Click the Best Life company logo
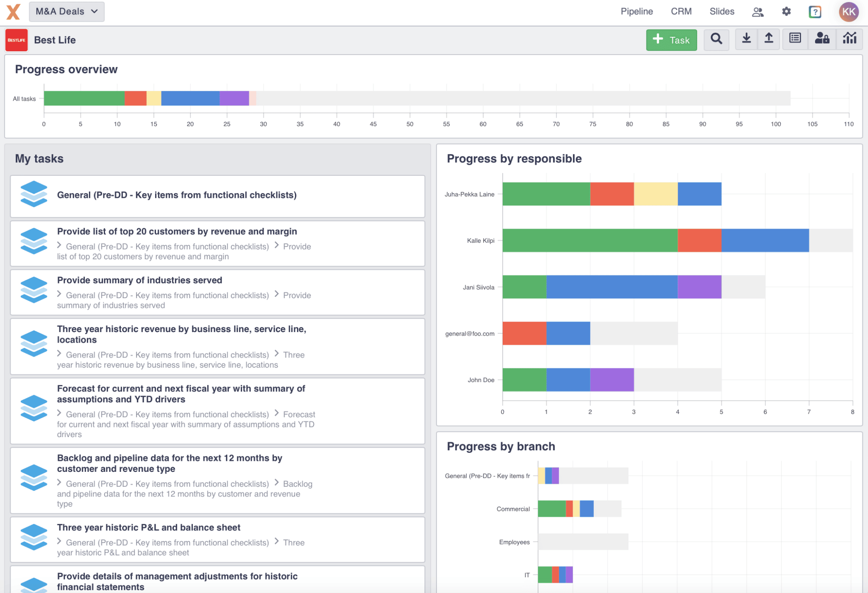This screenshot has height=593, width=868. click(x=17, y=40)
